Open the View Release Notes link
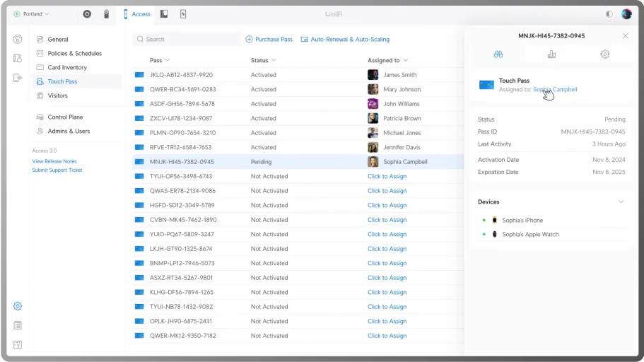Screen dimensions: 644x362 (x=54, y=161)
